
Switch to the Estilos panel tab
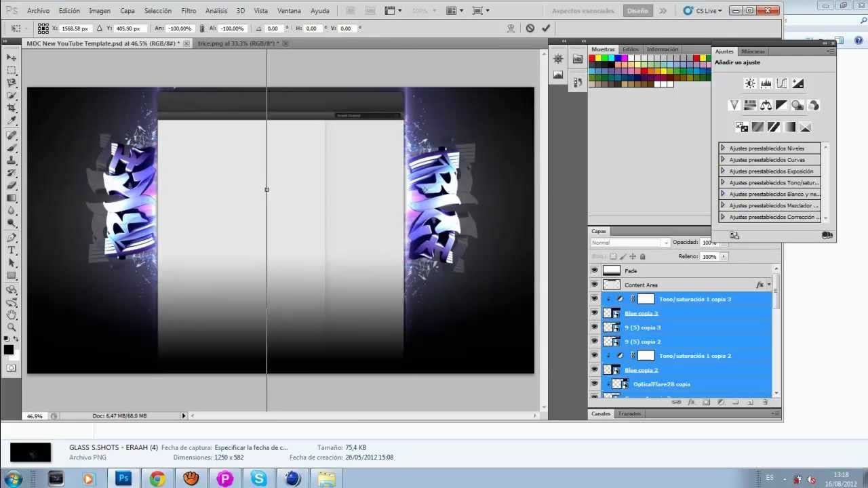click(x=631, y=49)
